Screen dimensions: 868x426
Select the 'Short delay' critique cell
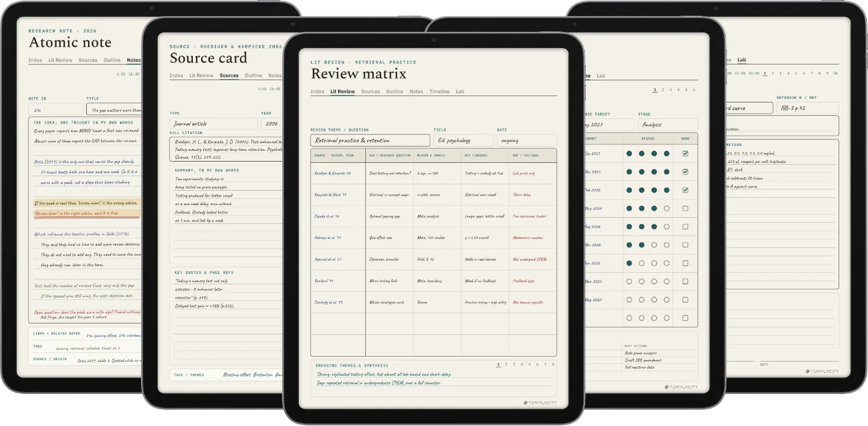(533, 195)
